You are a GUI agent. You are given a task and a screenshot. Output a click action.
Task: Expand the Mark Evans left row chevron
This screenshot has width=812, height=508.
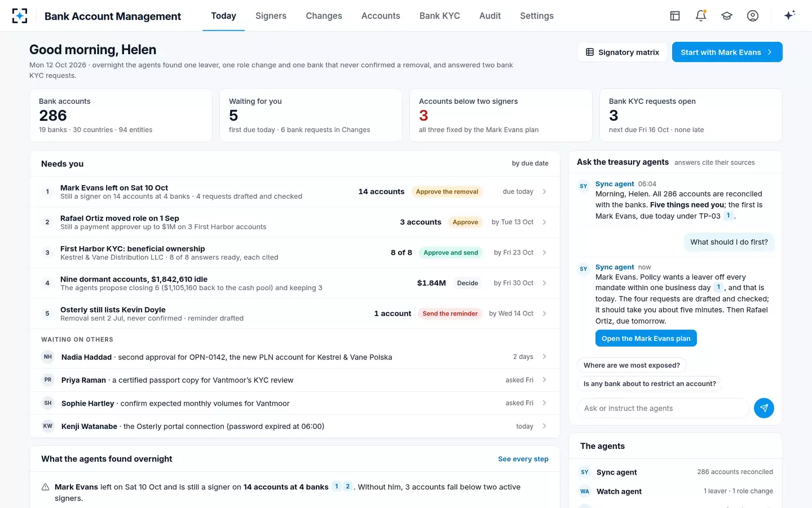click(x=544, y=192)
